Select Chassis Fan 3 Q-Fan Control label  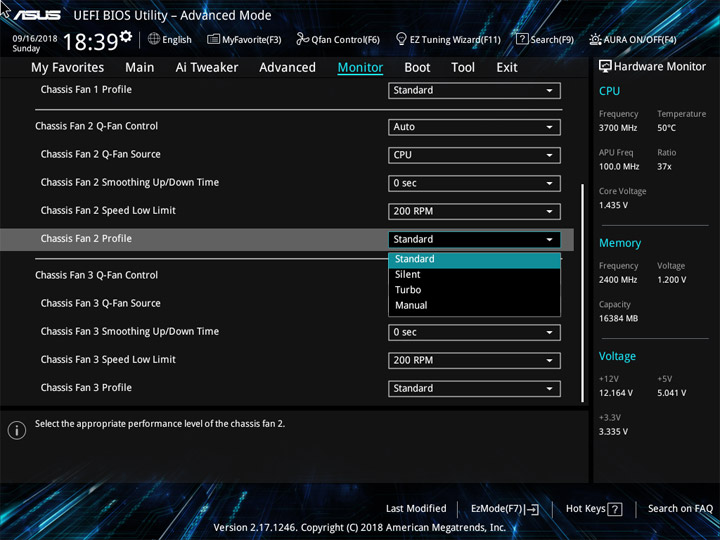[96, 275]
